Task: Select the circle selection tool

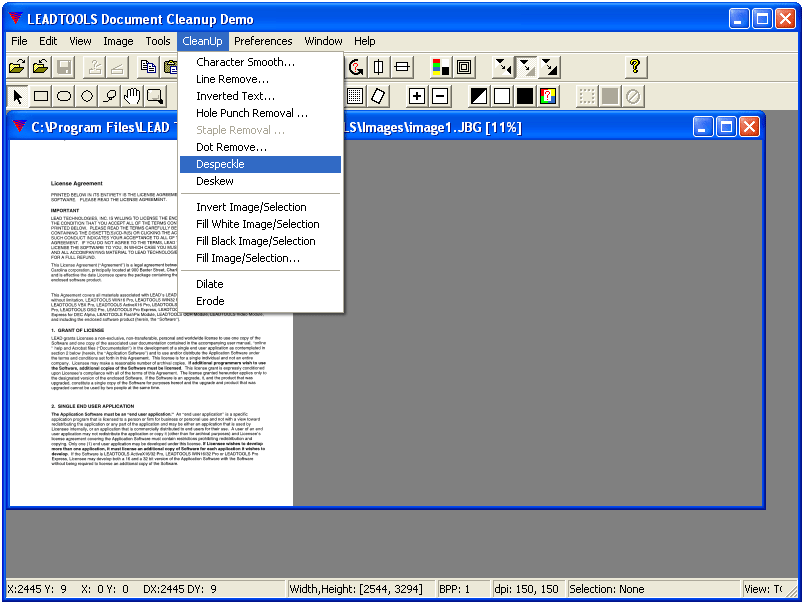Action: (x=87, y=96)
